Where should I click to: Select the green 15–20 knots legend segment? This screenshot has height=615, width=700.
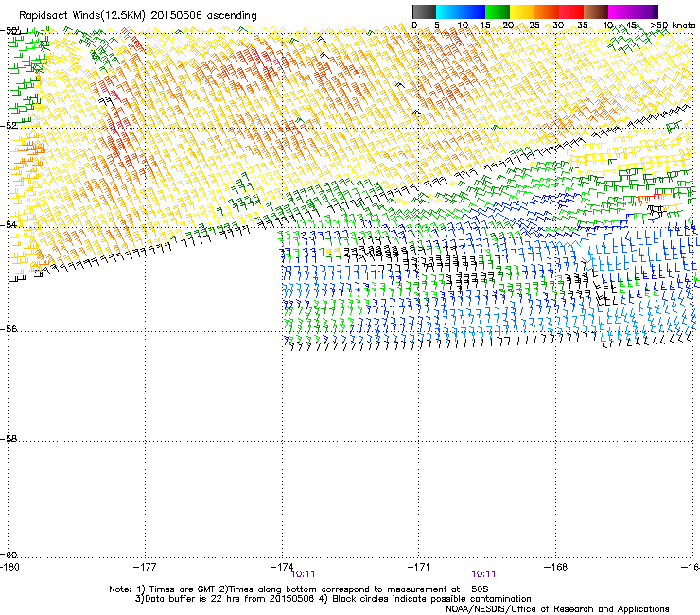pos(498,11)
